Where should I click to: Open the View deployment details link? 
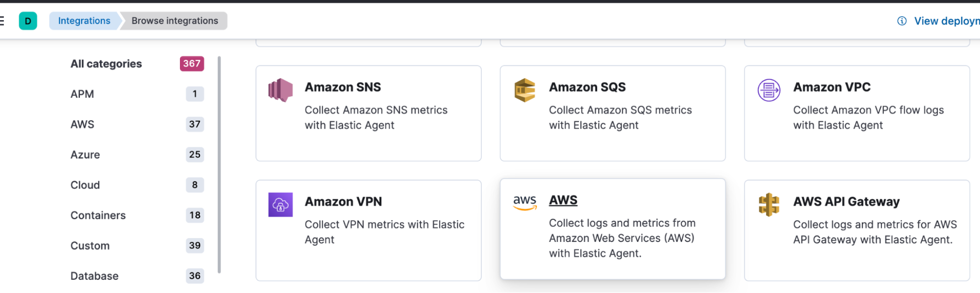[946, 21]
